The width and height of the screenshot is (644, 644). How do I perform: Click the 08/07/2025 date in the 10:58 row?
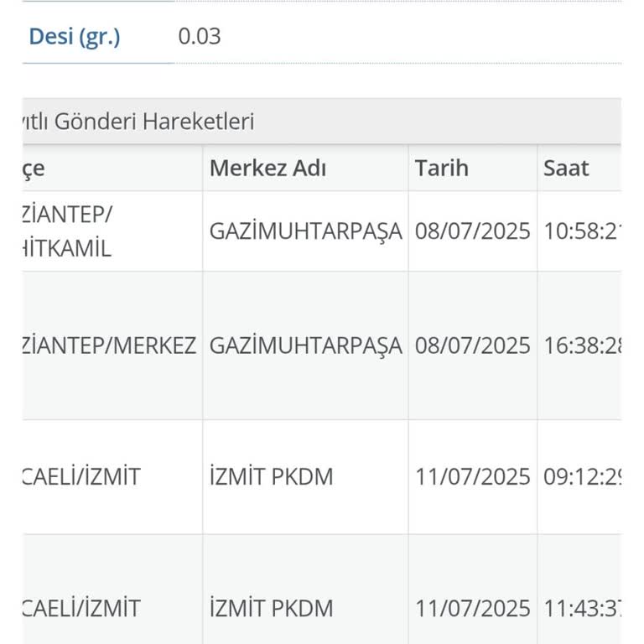pos(473,231)
